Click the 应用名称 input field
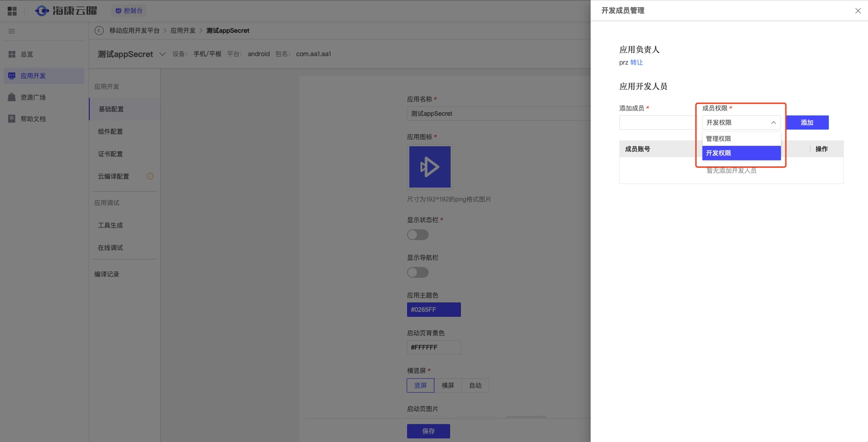This screenshot has height=442, width=868. (499, 114)
